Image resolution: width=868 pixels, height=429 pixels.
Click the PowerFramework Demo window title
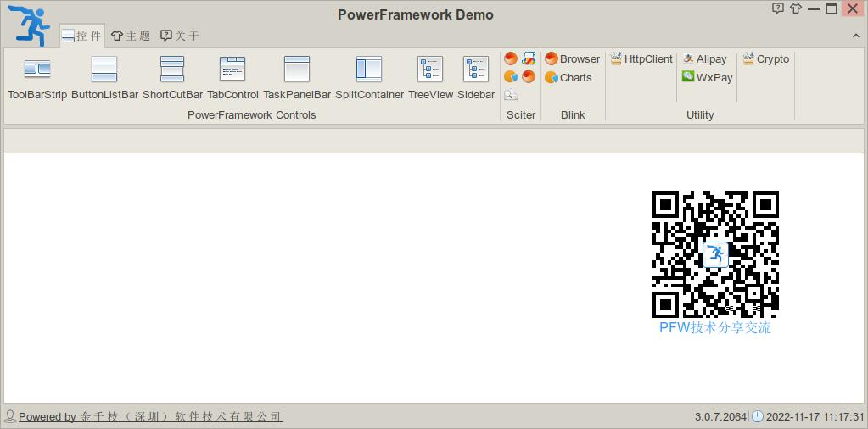(x=416, y=15)
